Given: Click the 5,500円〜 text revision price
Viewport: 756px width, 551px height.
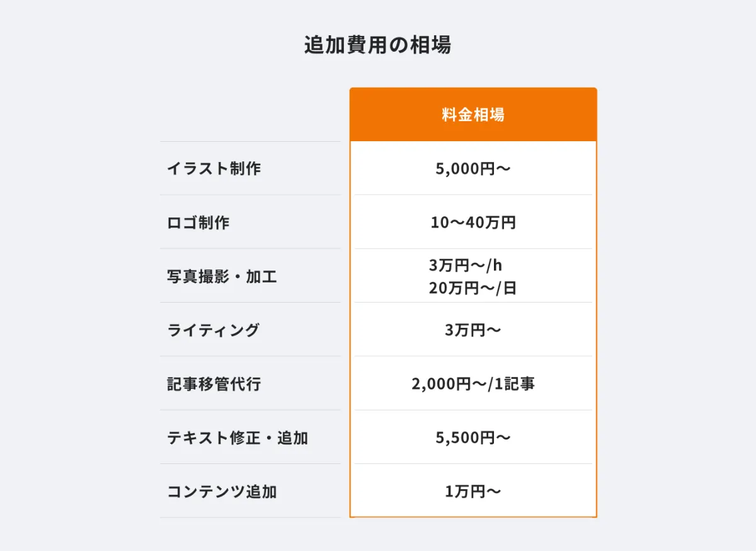Looking at the screenshot, I should pyautogui.click(x=473, y=438).
